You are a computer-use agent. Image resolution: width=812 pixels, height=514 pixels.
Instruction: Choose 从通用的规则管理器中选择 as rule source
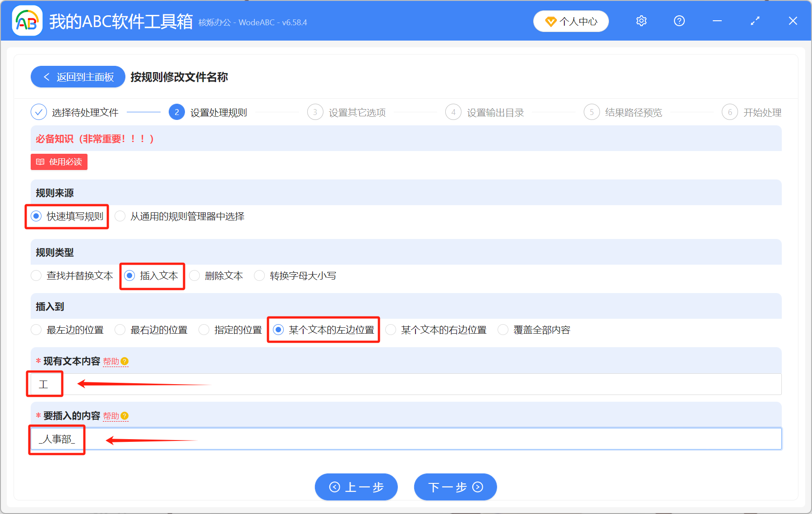[x=120, y=216]
